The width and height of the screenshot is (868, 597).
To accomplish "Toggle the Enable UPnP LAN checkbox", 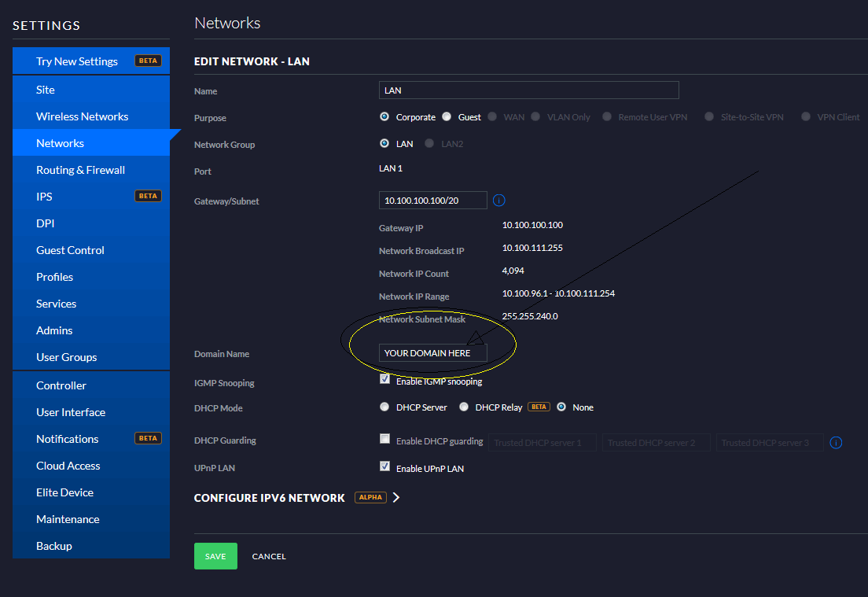I will coord(384,466).
